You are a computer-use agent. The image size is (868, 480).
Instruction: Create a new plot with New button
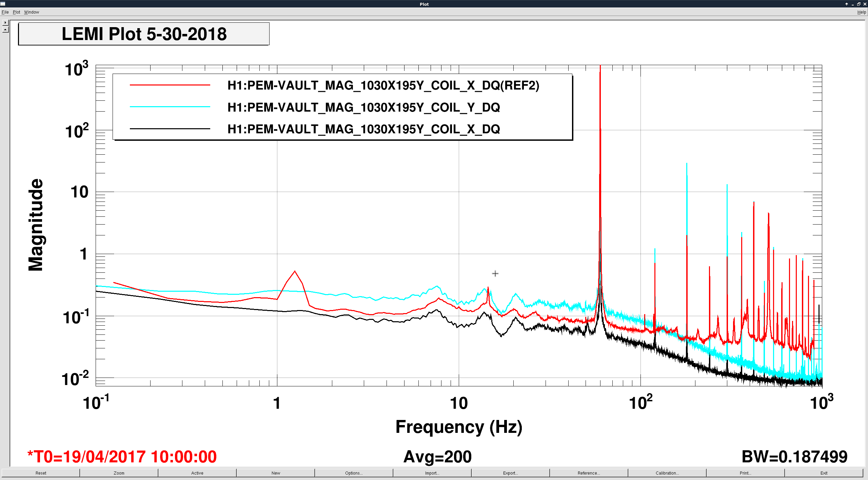[276, 473]
